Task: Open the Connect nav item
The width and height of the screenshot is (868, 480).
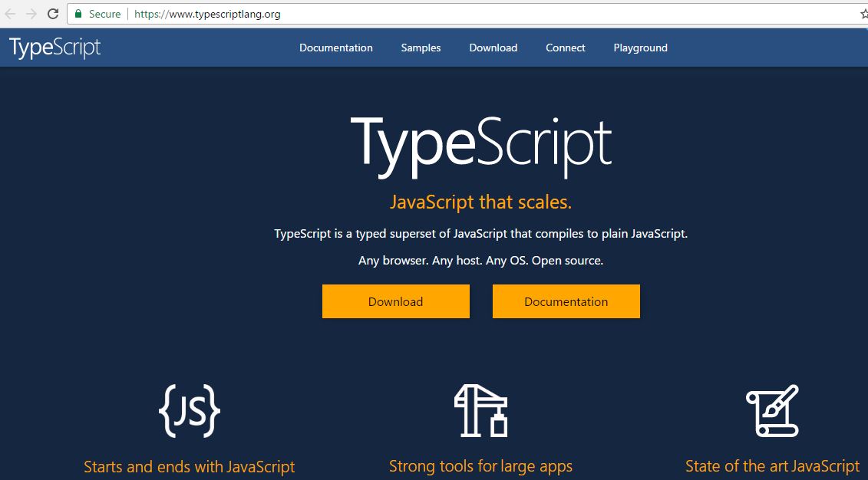Action: pos(565,48)
